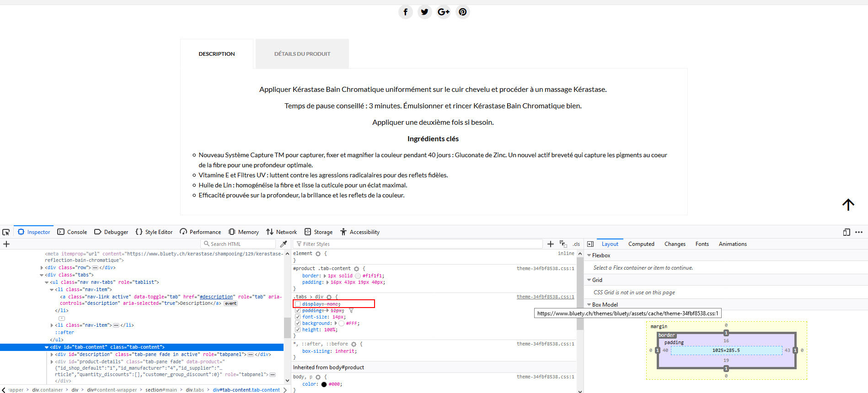The height and width of the screenshot is (393, 868).
Task: Highlight elements matching the 'element' selector
Action: pos(318,254)
